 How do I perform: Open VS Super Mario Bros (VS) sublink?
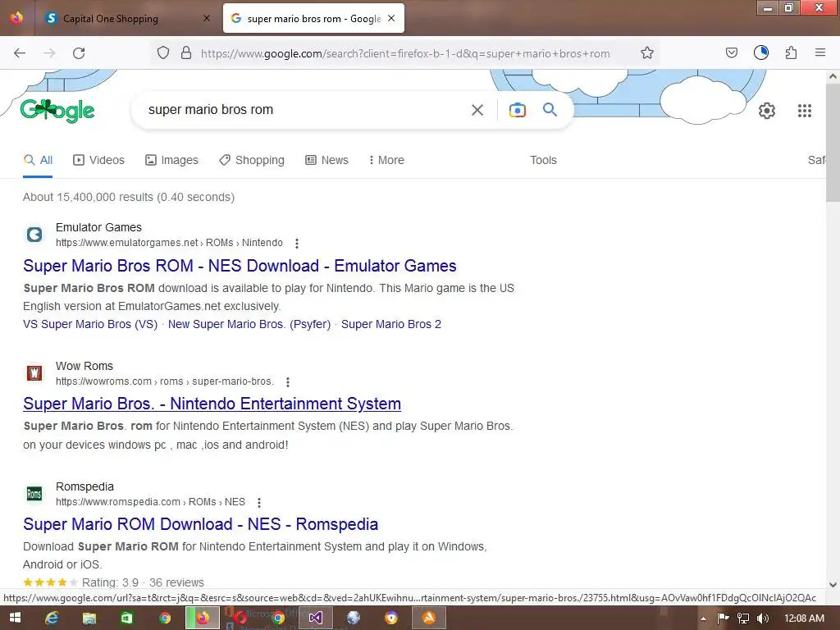click(90, 324)
